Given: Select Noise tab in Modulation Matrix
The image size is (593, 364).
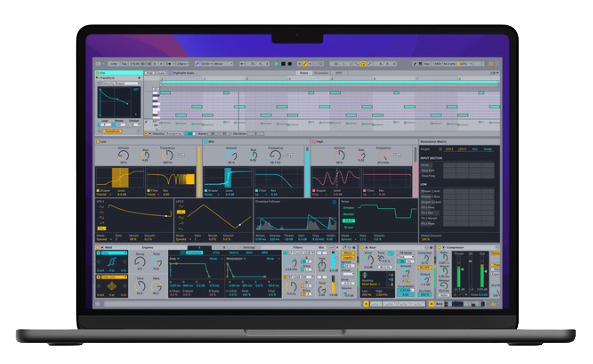Looking at the screenshot, I should click(488, 149).
